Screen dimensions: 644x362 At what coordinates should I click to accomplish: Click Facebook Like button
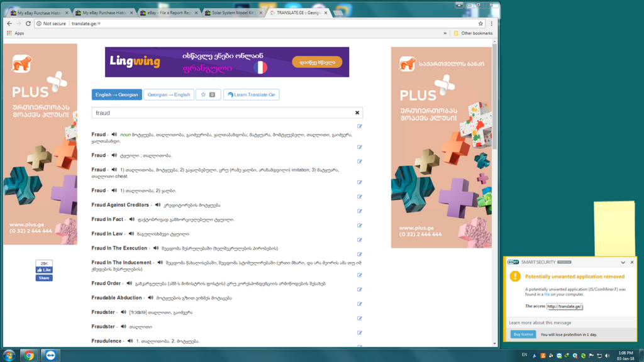pyautogui.click(x=44, y=270)
